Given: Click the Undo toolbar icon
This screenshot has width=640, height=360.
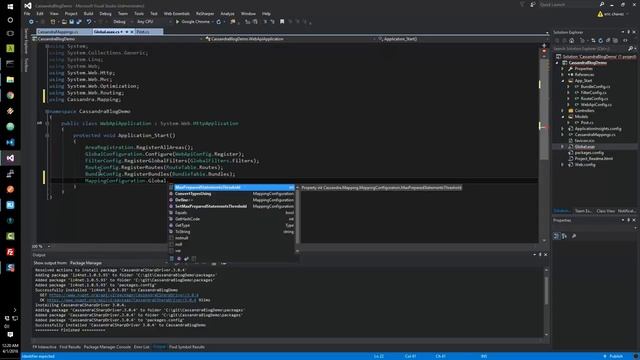Looking at the screenshot, I should (89, 22).
